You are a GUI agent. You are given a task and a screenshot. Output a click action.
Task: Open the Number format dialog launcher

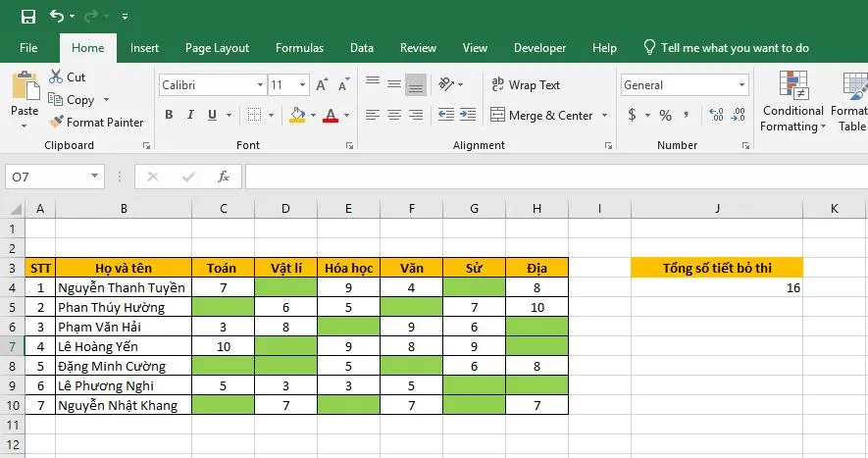click(745, 146)
